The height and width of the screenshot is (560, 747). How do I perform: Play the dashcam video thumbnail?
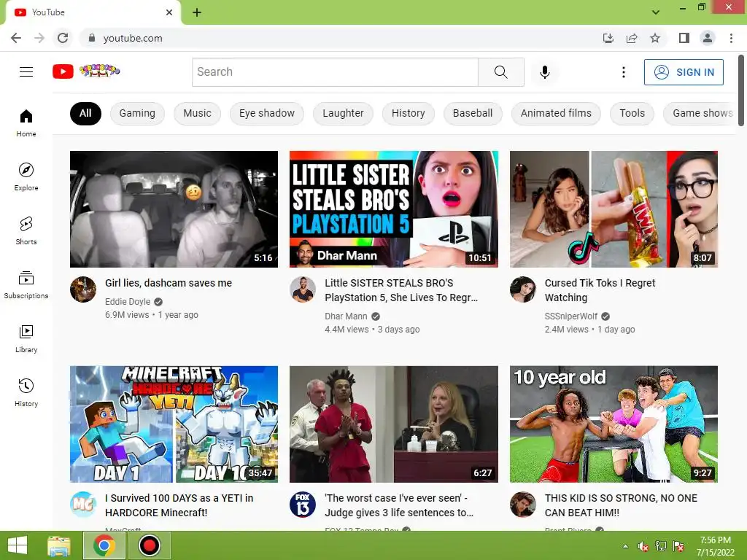pyautogui.click(x=174, y=209)
